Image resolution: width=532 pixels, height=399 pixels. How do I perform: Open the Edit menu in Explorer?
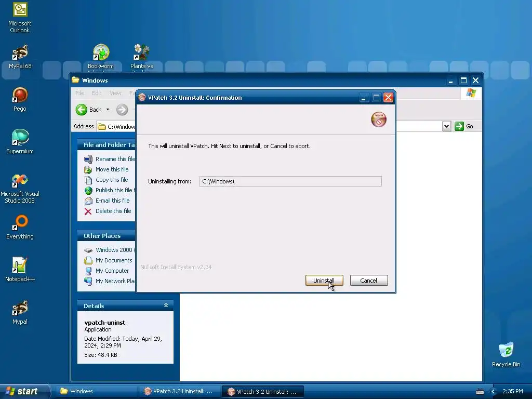click(x=97, y=93)
